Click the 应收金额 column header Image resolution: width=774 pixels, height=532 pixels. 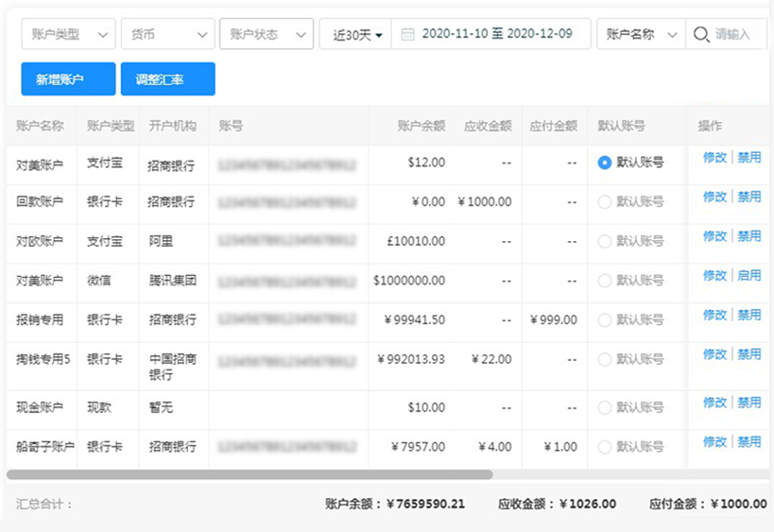[x=488, y=126]
